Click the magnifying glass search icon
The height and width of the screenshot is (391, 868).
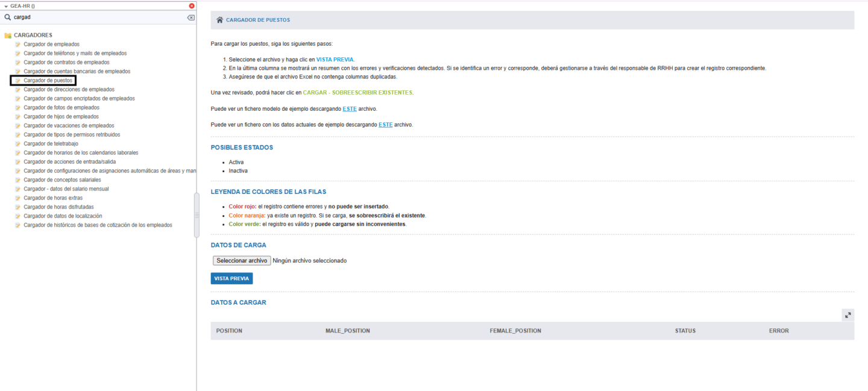(x=7, y=17)
